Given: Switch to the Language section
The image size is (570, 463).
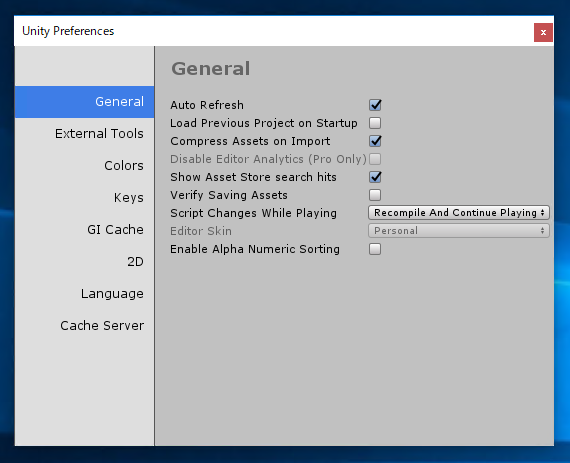Looking at the screenshot, I should (x=85, y=294).
